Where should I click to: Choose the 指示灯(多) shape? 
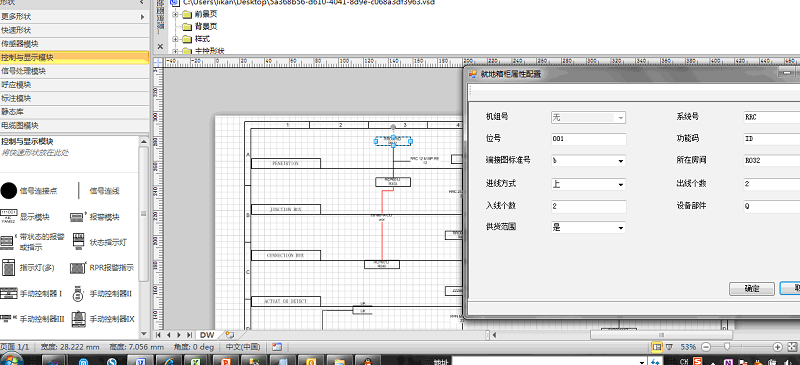(8, 267)
